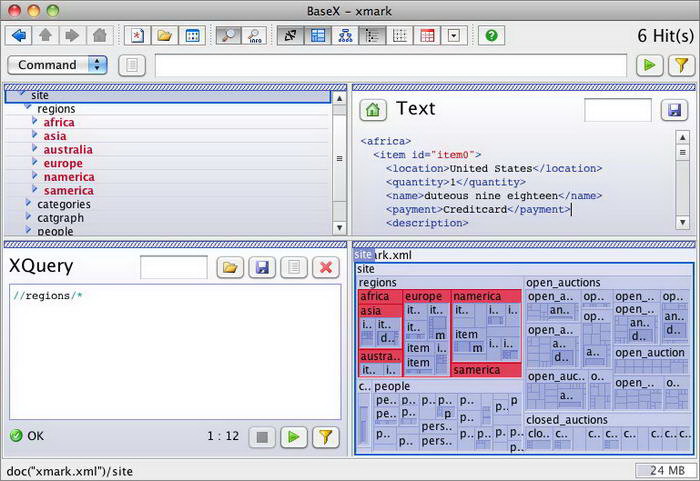This screenshot has width=700, height=481.
Task: Click the Help question mark icon
Action: coord(490,35)
